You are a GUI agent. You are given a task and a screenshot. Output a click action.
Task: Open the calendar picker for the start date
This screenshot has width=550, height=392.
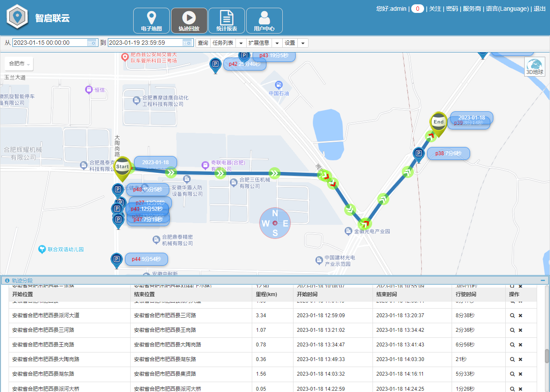[x=91, y=43]
